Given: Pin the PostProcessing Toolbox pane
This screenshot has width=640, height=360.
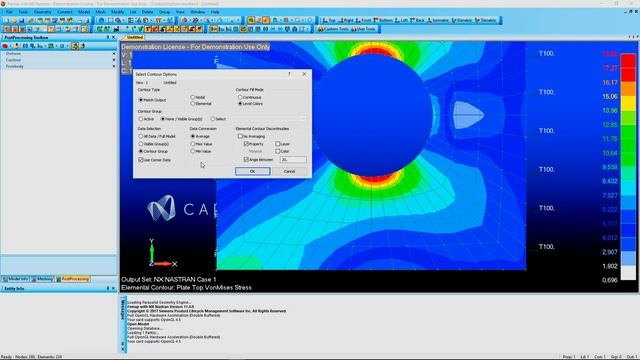Looking at the screenshot, I should (108, 37).
